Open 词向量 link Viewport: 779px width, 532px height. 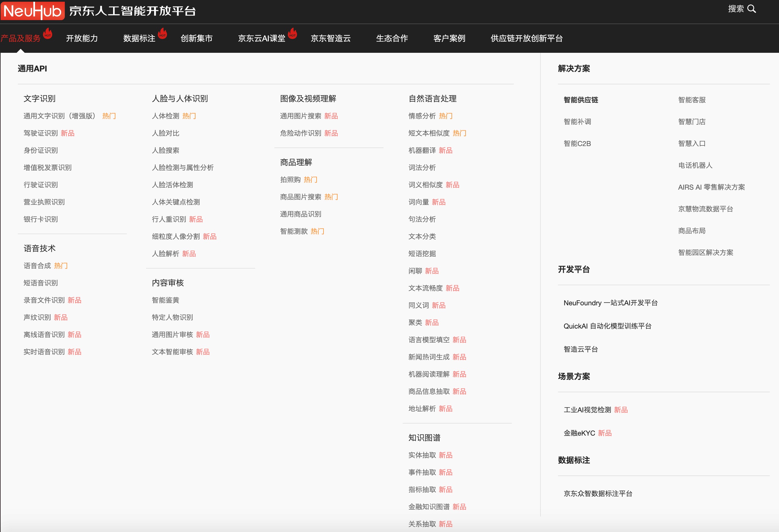pyautogui.click(x=419, y=202)
